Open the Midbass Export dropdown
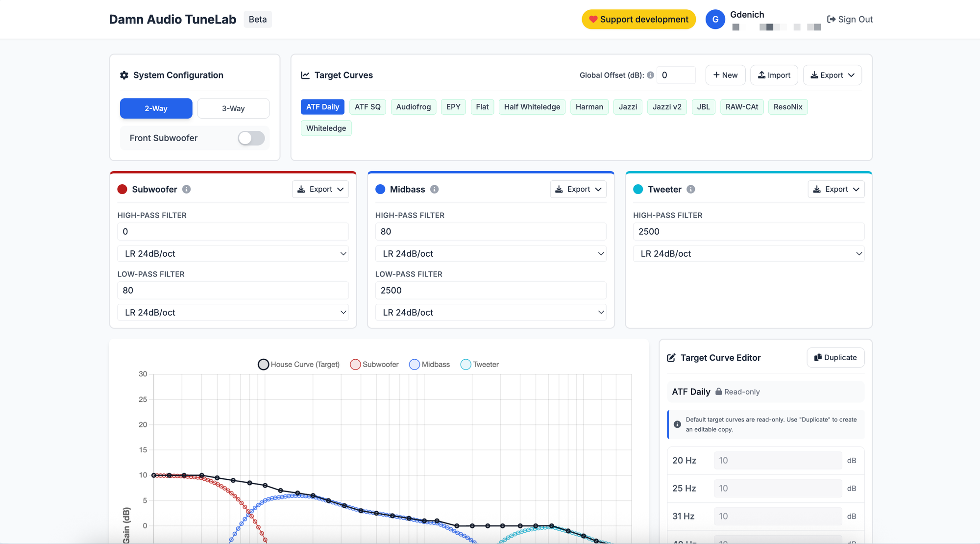Screen dimensions: 980x544 point(578,189)
